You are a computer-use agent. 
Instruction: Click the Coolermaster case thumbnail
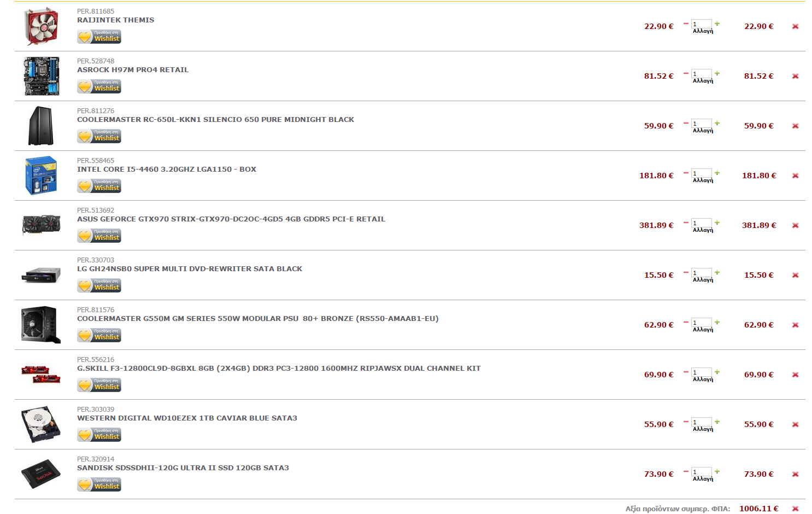point(41,126)
